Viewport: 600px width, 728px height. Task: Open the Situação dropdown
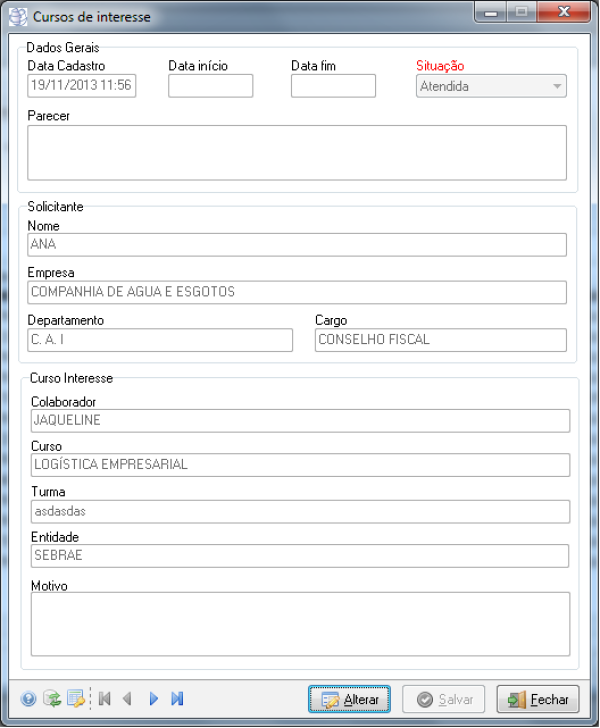(491, 86)
